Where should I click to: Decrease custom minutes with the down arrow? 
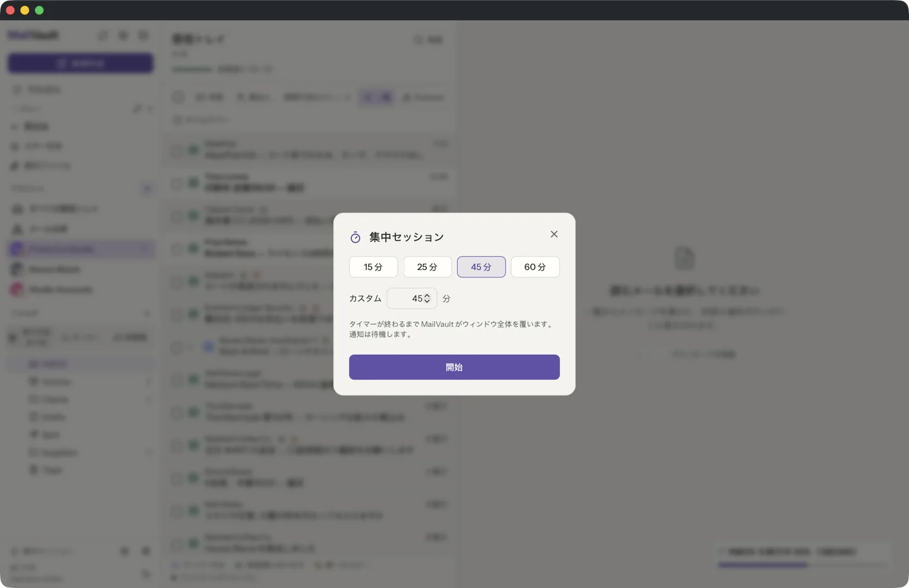tap(427, 302)
